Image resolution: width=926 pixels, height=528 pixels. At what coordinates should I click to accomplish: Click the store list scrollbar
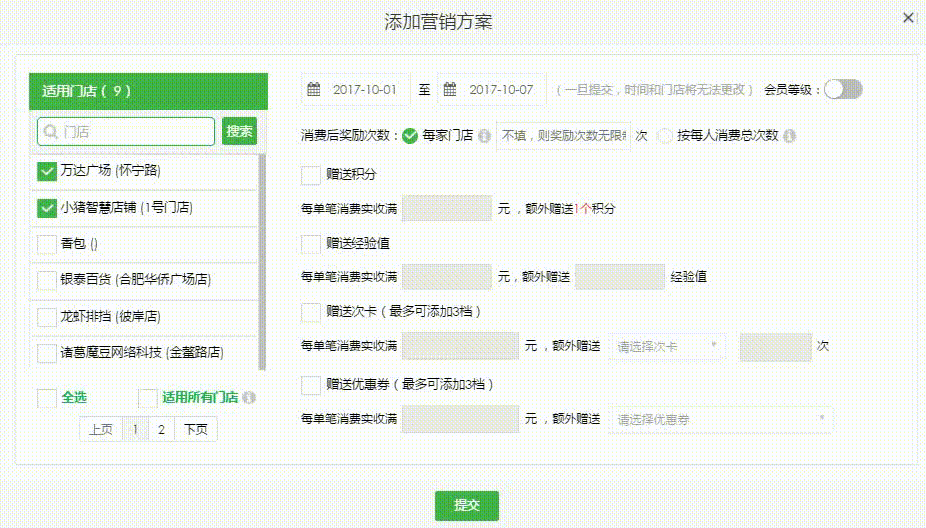click(262, 260)
